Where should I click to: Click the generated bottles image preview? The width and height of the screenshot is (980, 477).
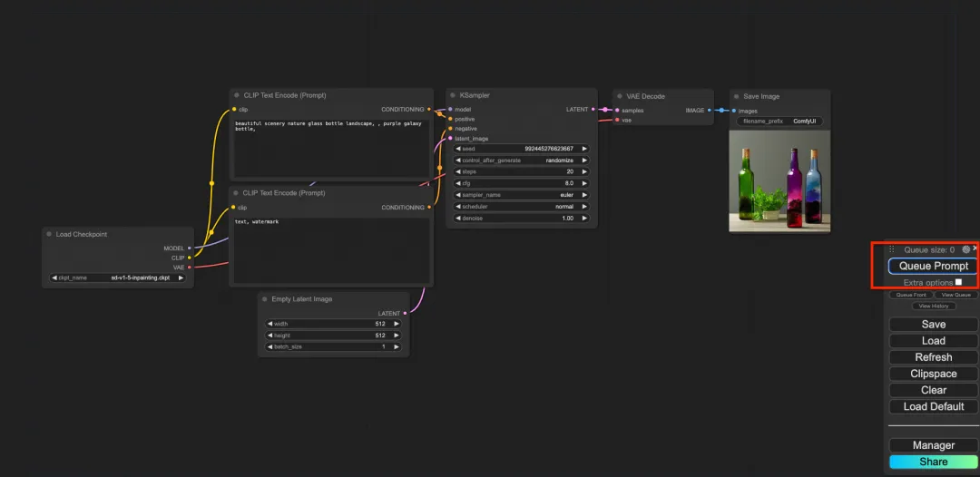click(779, 181)
